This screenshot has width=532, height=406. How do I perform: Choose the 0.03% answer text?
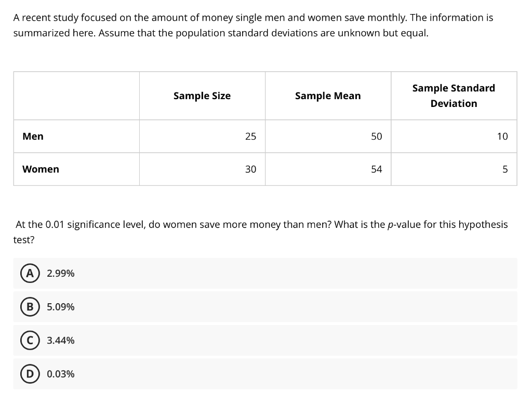click(60, 374)
